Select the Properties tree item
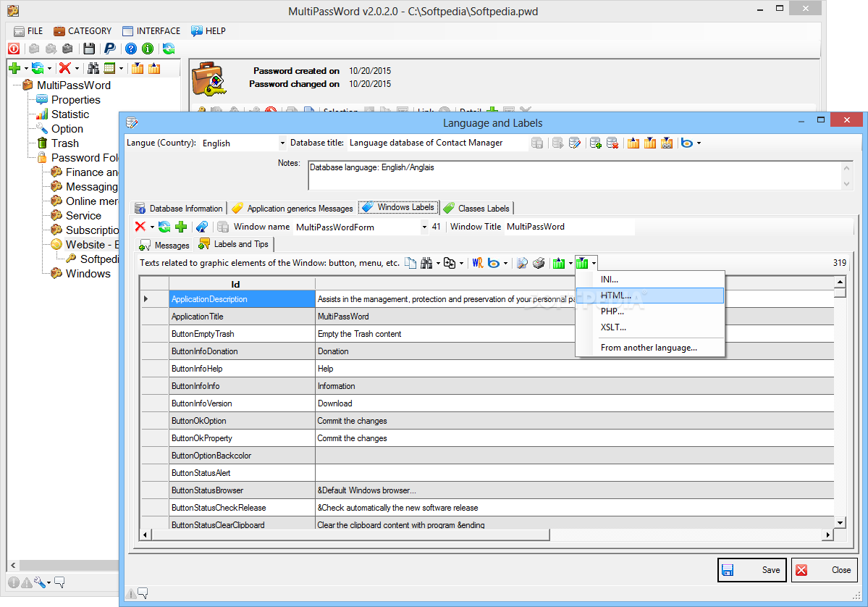Viewport: 868px width, 607px height. (76, 100)
